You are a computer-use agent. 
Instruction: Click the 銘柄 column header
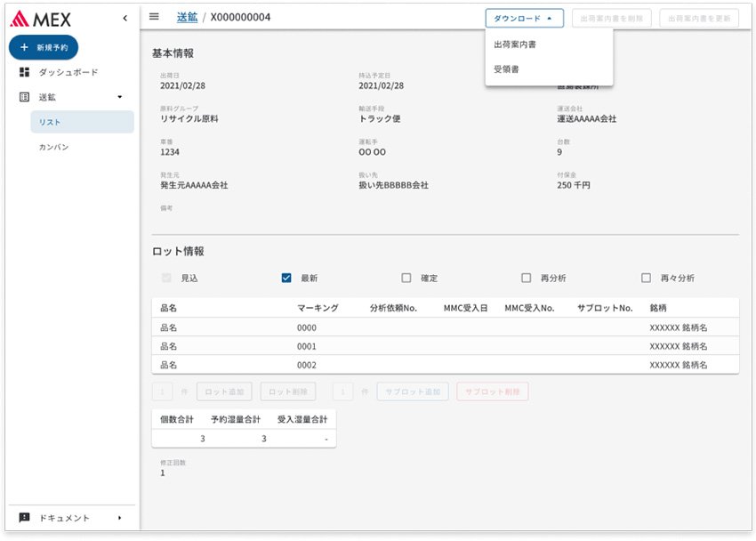[x=658, y=308]
